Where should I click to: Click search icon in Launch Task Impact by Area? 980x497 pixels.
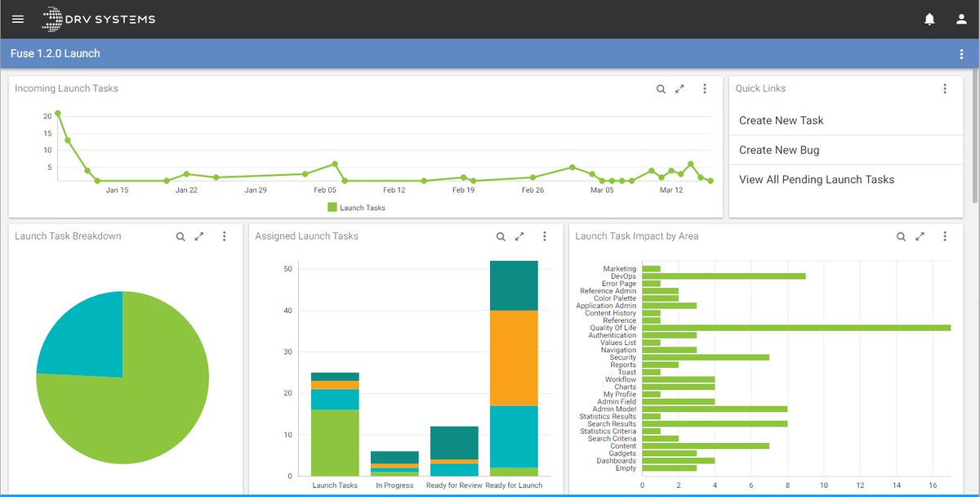[901, 237]
